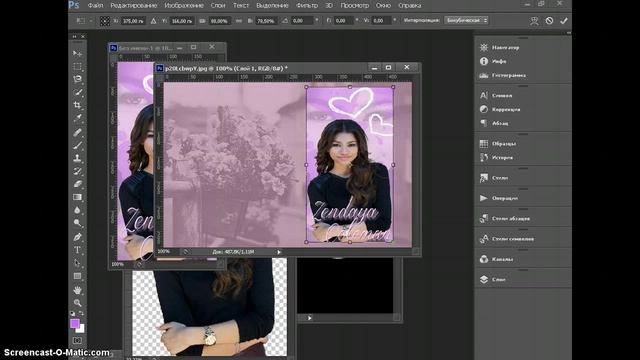The height and width of the screenshot is (360, 640).
Task: Edit the Y position field
Action: tap(182, 21)
